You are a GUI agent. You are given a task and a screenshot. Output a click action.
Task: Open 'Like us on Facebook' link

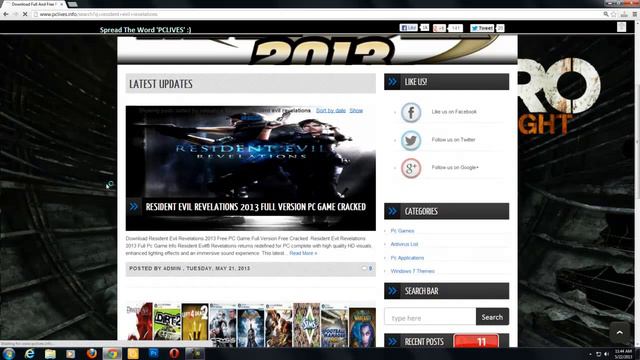point(454,112)
